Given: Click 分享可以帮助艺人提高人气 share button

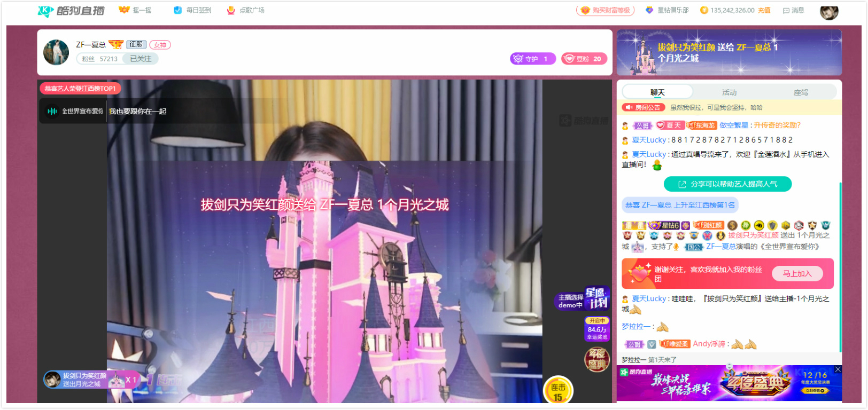Looking at the screenshot, I should (x=727, y=184).
